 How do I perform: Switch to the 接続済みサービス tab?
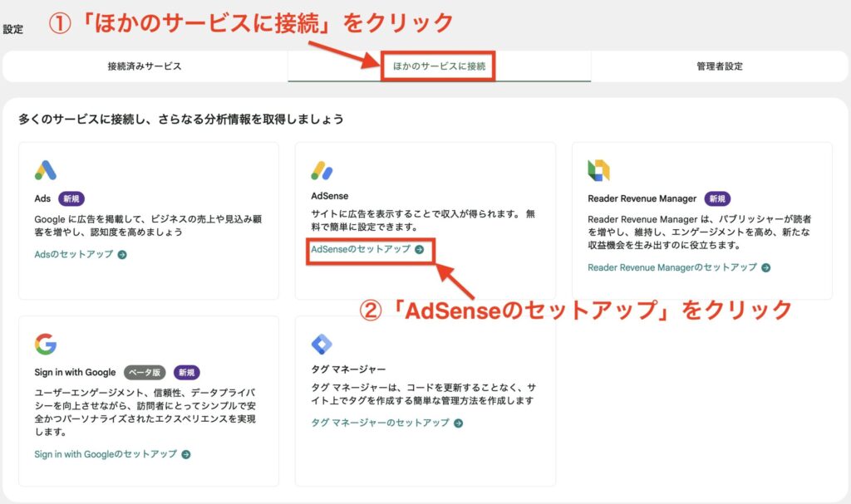point(145,66)
